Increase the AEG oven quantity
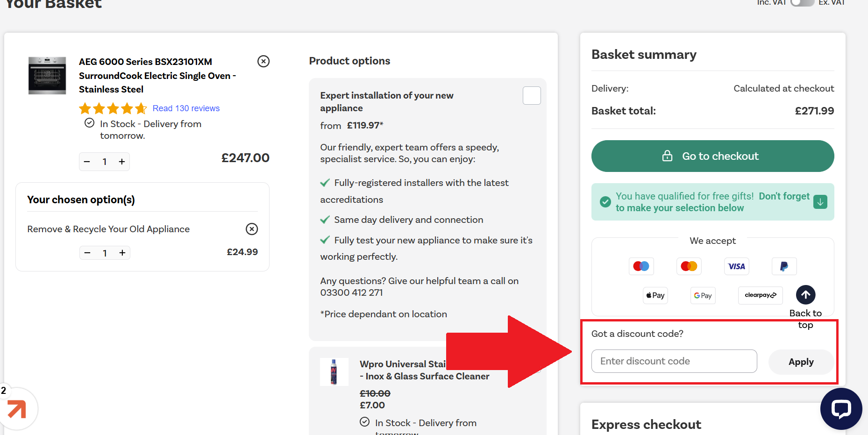 tap(122, 162)
